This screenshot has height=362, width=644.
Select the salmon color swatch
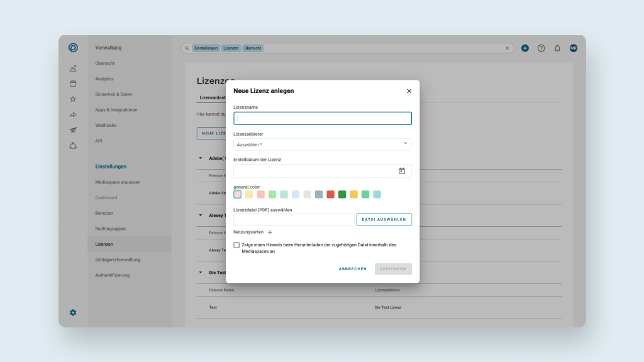261,195
